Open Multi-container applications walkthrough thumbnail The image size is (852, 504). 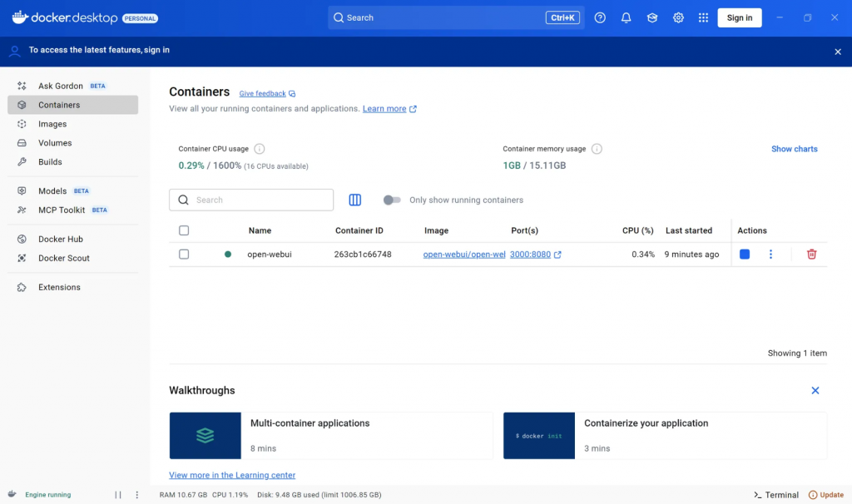(x=205, y=436)
